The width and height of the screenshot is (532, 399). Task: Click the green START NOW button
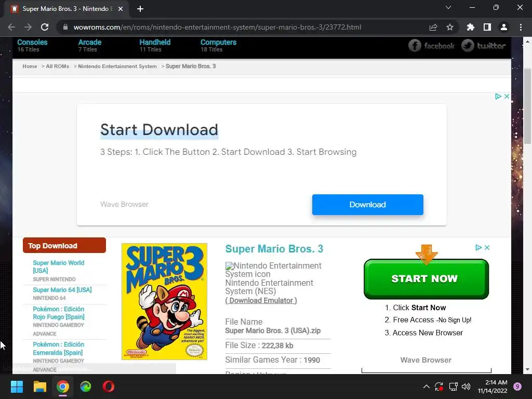pos(426,279)
